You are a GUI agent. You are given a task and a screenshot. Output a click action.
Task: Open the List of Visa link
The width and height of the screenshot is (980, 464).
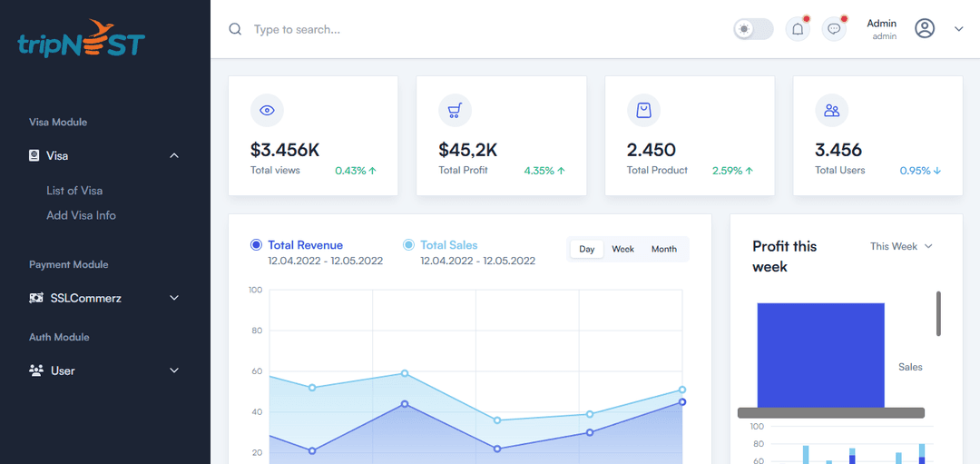(74, 191)
